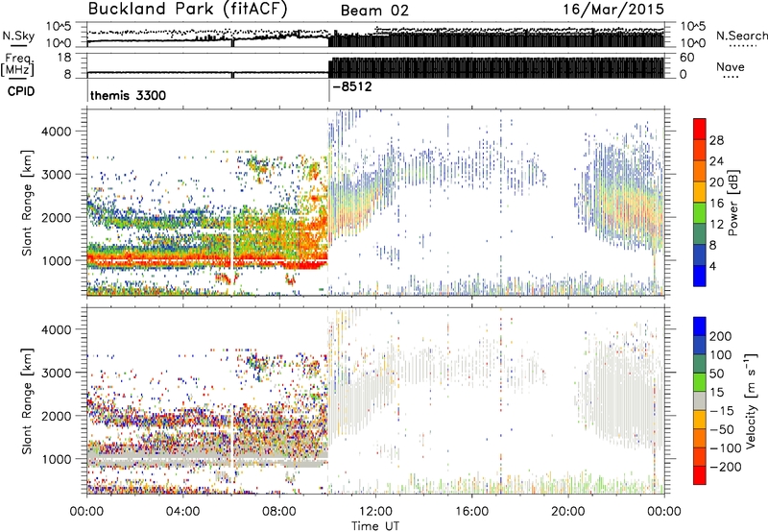The height and width of the screenshot is (532, 768).
Task: Select the 'Beam 02' header text
Action: coord(374,11)
